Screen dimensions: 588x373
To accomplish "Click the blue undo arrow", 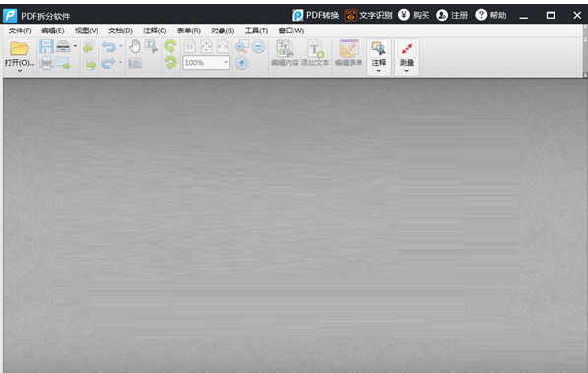I will (x=109, y=47).
